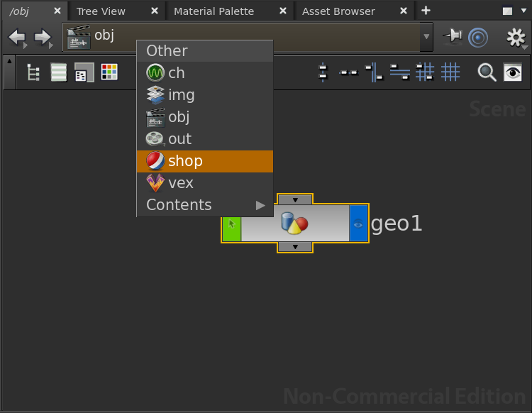The height and width of the screenshot is (413, 532).
Task: Switch to the Material Palette tab
Action: click(x=214, y=11)
